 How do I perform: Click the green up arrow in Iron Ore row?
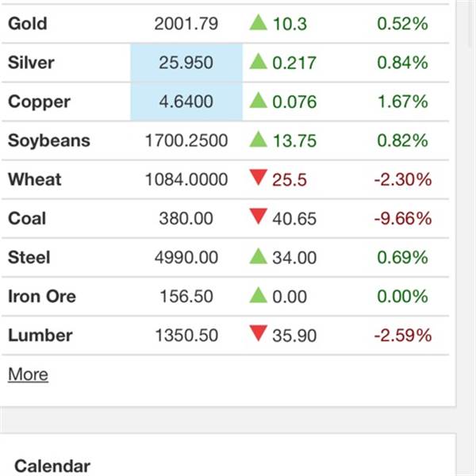coord(258,295)
